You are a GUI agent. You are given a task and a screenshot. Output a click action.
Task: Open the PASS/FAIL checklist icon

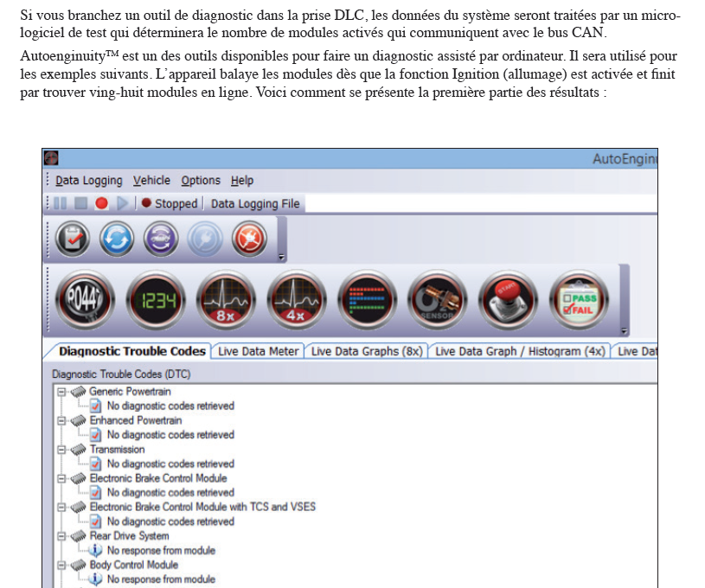574,303
